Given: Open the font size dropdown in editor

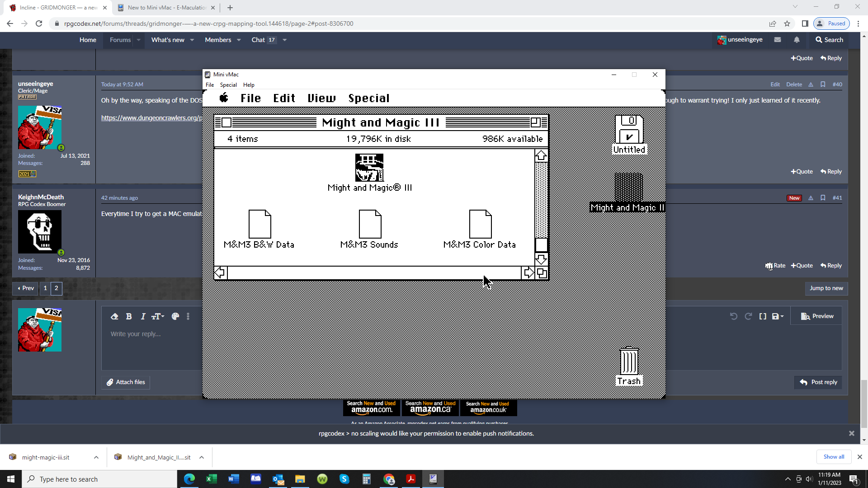Looking at the screenshot, I should coord(158,316).
